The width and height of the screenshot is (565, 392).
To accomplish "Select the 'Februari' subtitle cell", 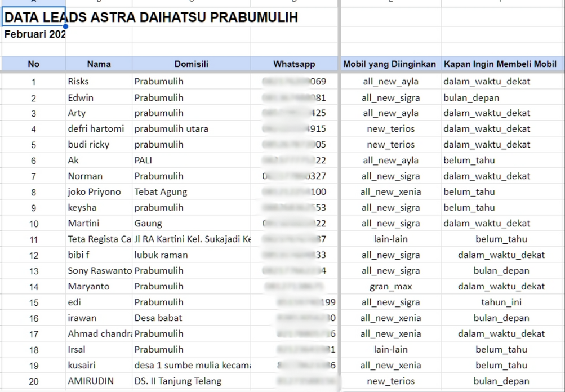I will pyautogui.click(x=34, y=34).
